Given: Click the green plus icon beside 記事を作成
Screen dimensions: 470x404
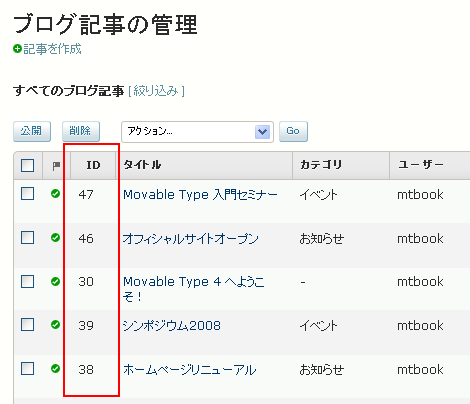Looking at the screenshot, I should click(17, 49).
